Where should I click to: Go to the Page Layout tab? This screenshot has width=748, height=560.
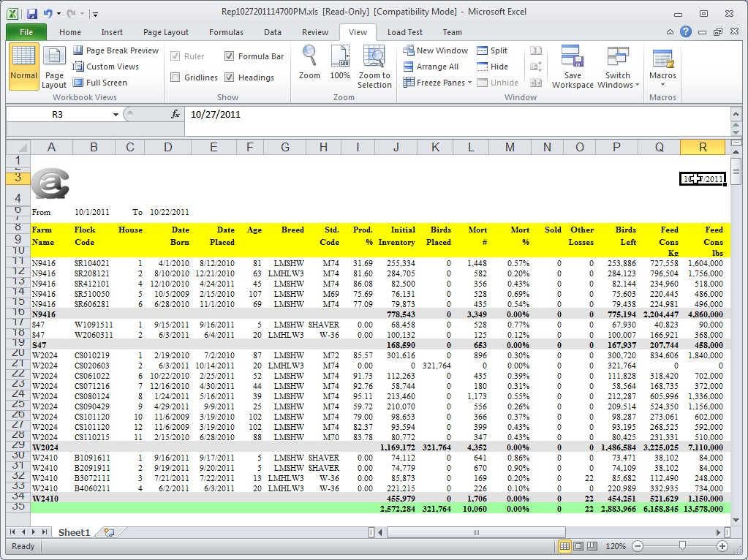tap(165, 32)
